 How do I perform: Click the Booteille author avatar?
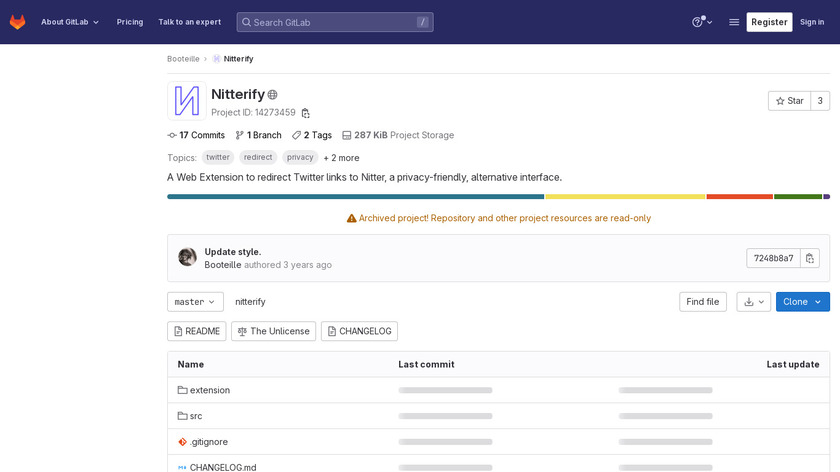pyautogui.click(x=187, y=258)
